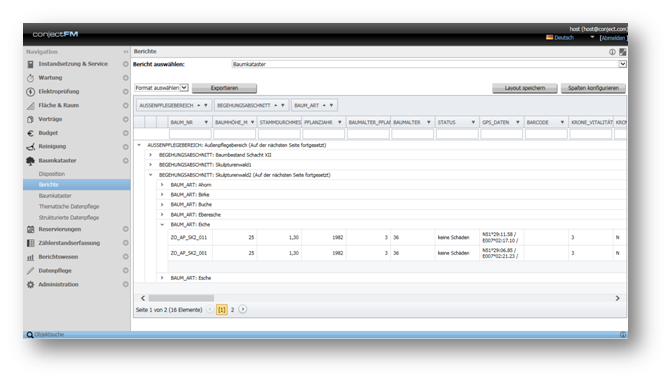Go to next page arrow in pager
This screenshot has height=382, width=671.
point(243,309)
